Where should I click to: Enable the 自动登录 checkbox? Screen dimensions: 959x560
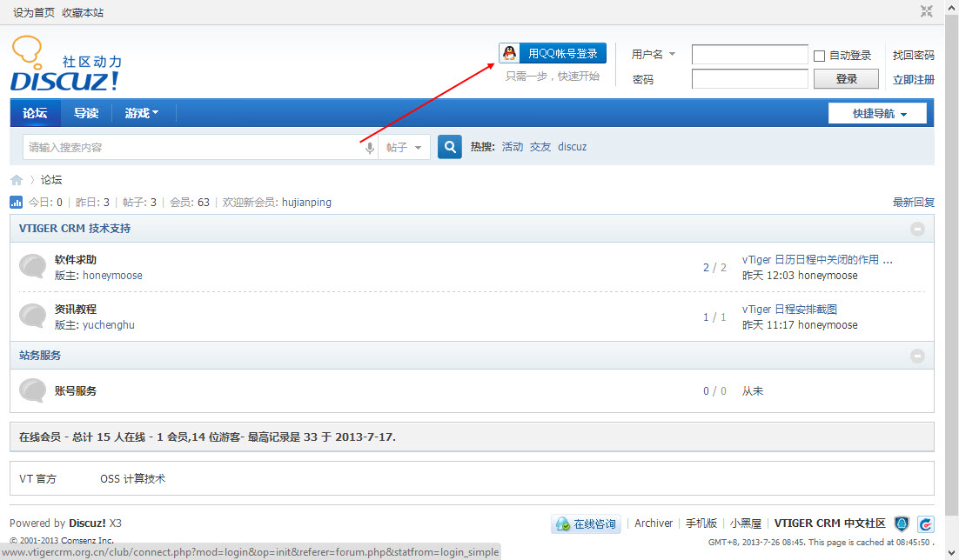click(x=819, y=56)
